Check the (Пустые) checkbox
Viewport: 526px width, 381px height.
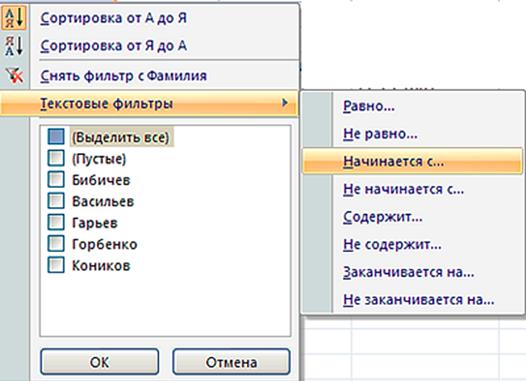tap(56, 158)
